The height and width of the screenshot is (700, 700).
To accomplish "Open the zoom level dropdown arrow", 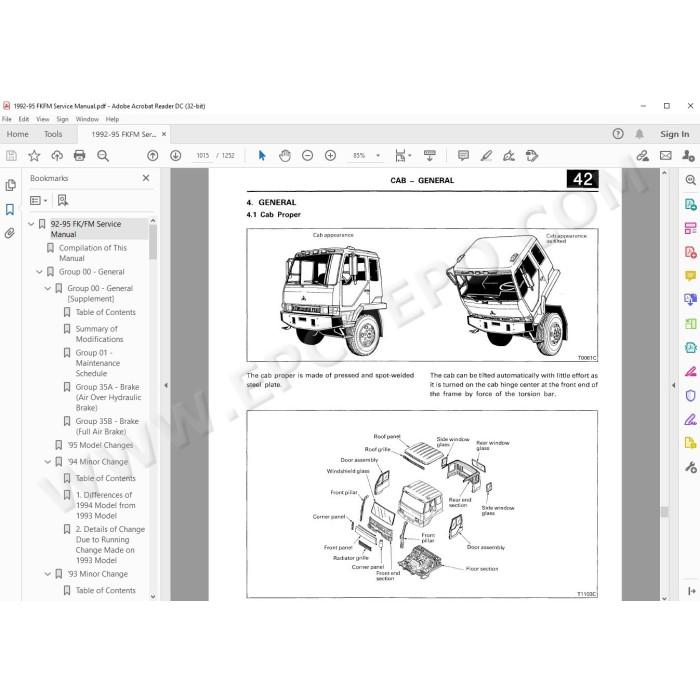I will click(x=378, y=156).
